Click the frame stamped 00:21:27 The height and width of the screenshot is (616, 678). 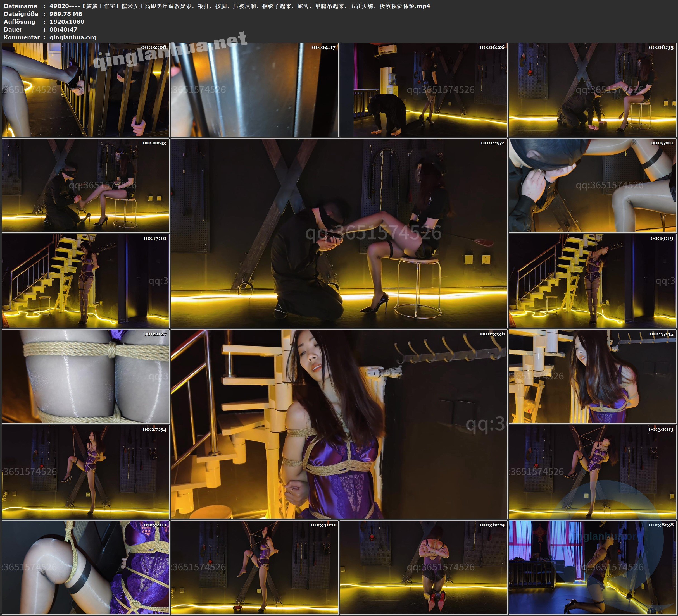pos(85,376)
